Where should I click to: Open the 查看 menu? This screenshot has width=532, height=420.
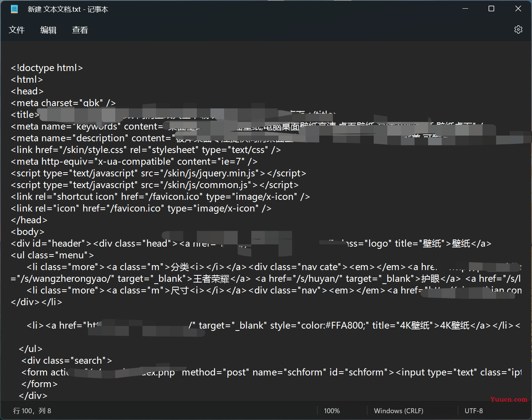[x=80, y=30]
